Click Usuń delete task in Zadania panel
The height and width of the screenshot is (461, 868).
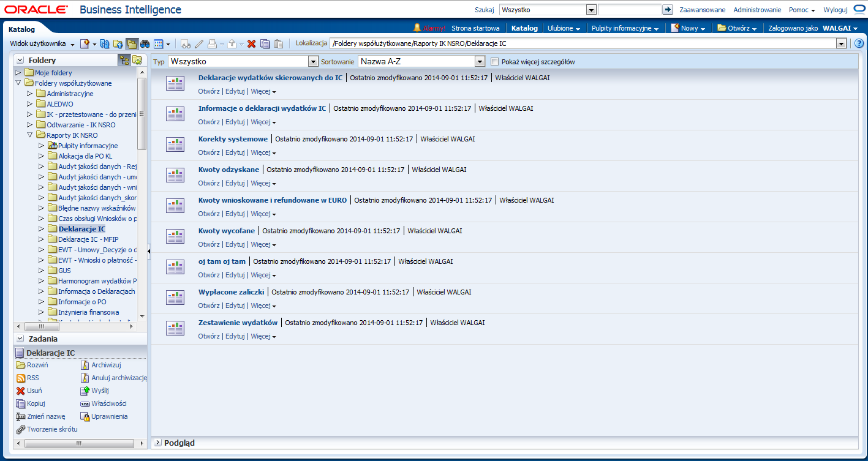[29, 391]
